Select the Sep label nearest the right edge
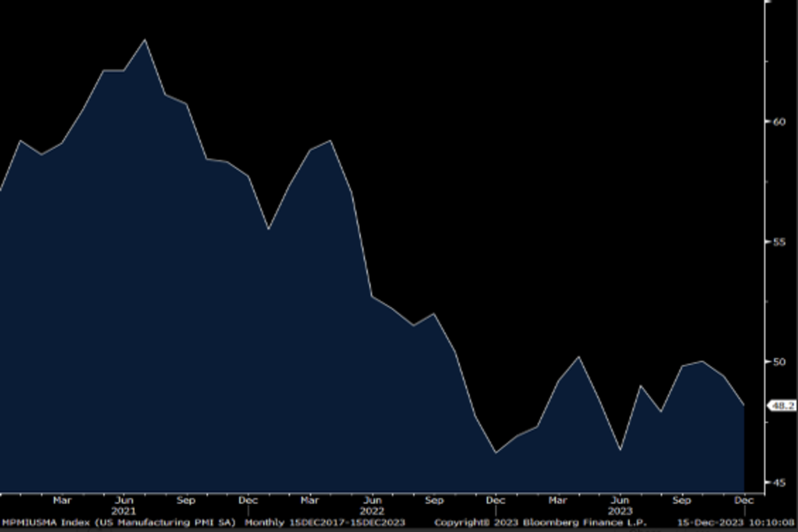798x532 pixels. point(682,499)
